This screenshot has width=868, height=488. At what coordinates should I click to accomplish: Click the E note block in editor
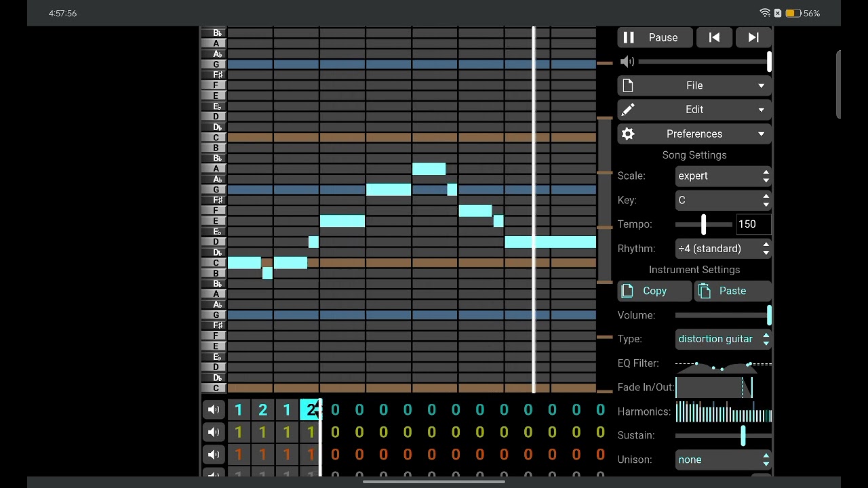342,221
